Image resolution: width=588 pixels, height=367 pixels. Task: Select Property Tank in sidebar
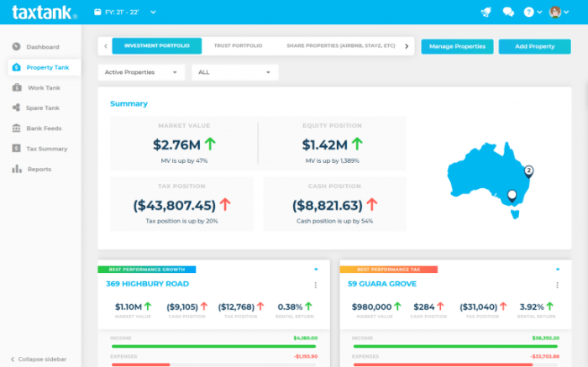[48, 67]
